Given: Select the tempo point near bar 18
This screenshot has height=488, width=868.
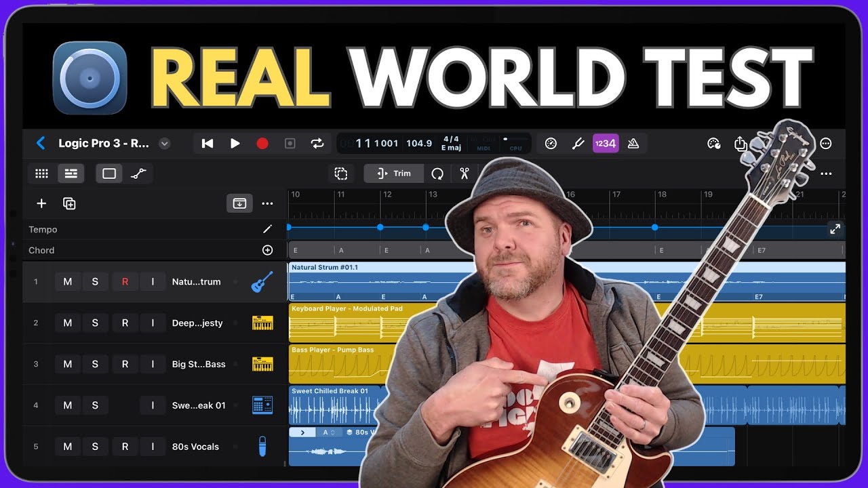Looking at the screenshot, I should pos(655,227).
